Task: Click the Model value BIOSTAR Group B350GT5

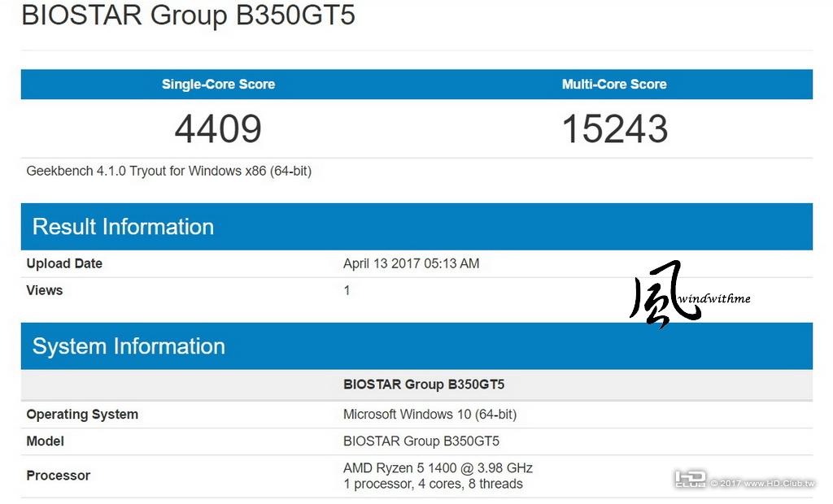Action: click(x=421, y=441)
